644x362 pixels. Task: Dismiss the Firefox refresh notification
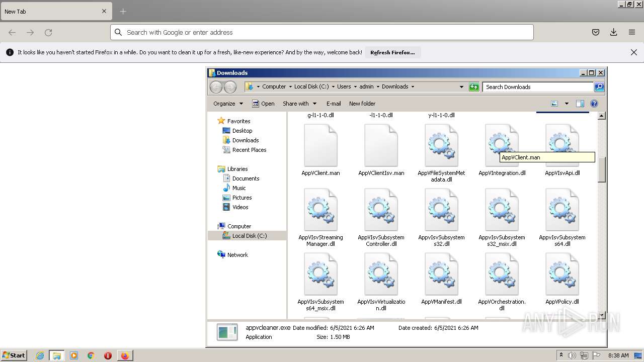634,52
